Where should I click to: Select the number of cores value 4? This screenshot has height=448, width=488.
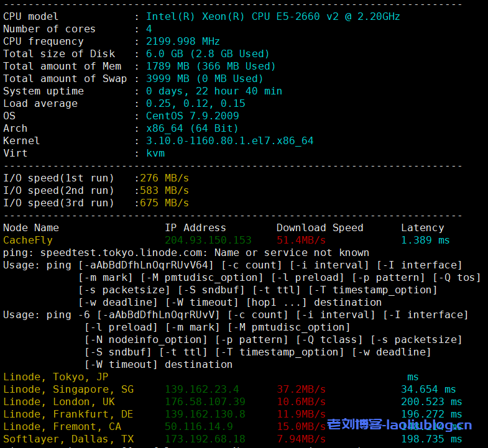click(x=149, y=29)
